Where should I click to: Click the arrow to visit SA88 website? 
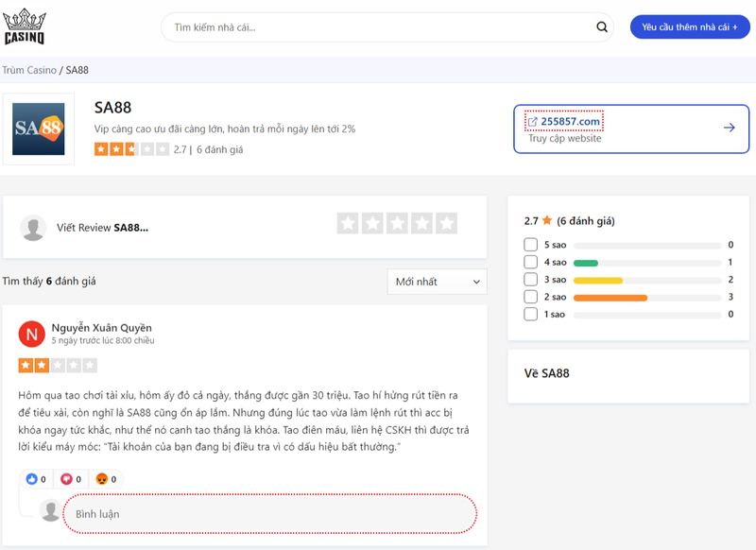728,125
